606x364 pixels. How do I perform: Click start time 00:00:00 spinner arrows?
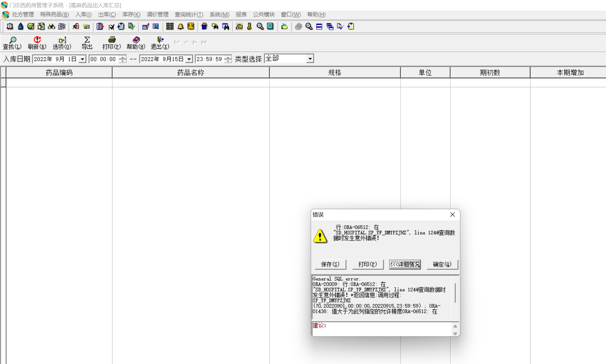(x=123, y=59)
